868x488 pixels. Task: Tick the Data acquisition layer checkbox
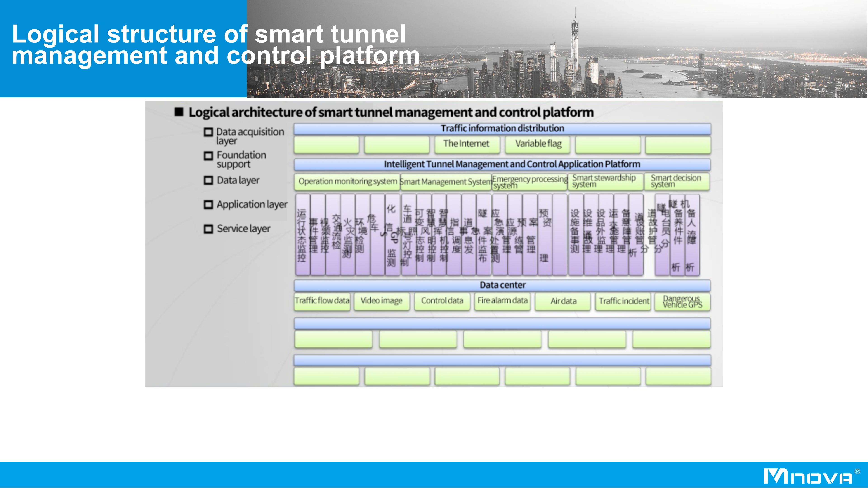(x=209, y=132)
